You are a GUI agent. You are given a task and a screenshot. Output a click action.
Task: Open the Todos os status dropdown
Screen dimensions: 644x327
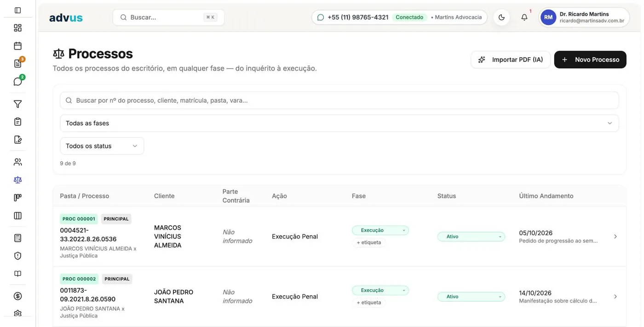click(x=102, y=146)
